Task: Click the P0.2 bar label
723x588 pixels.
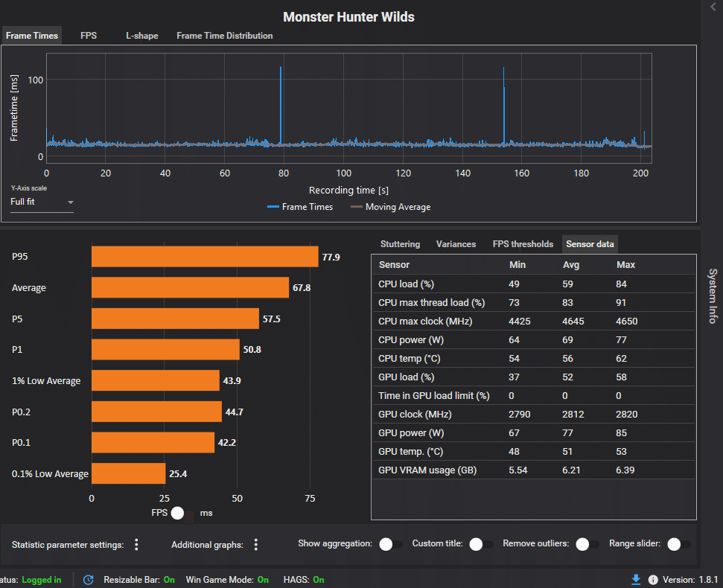Action: point(21,412)
